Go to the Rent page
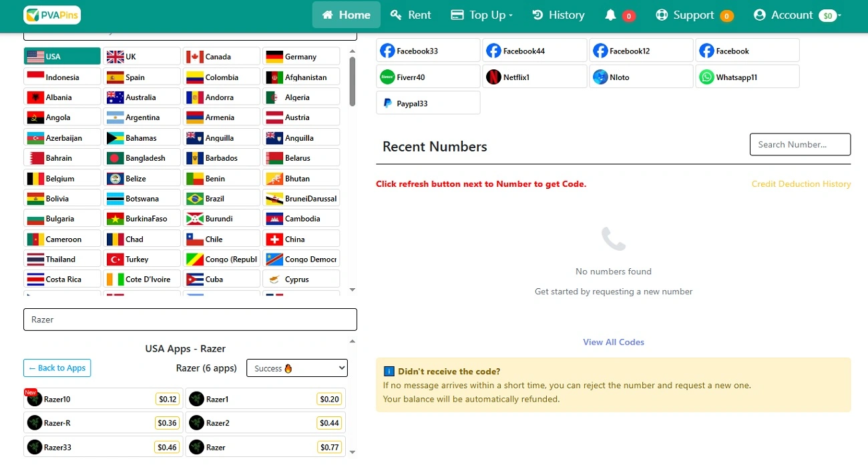 [x=411, y=15]
